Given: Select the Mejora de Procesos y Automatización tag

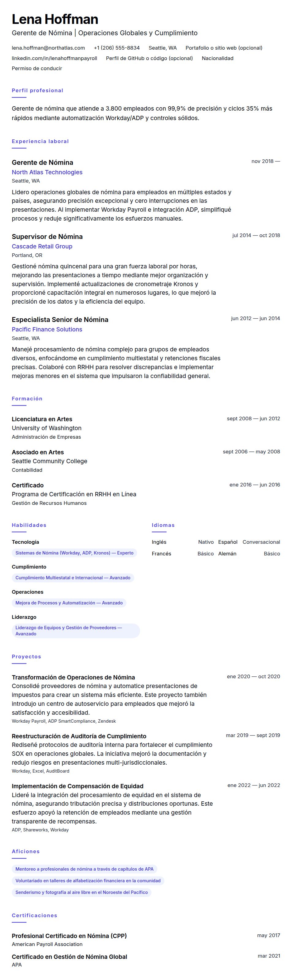Looking at the screenshot, I should click(69, 603).
